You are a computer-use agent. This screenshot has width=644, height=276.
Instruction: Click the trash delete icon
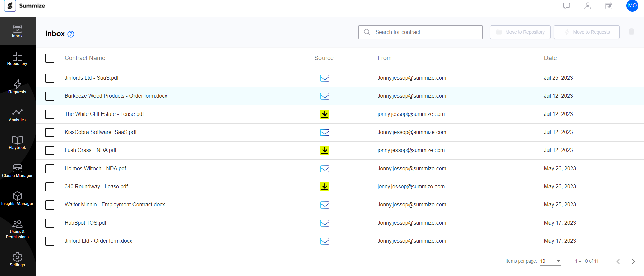coord(631,32)
